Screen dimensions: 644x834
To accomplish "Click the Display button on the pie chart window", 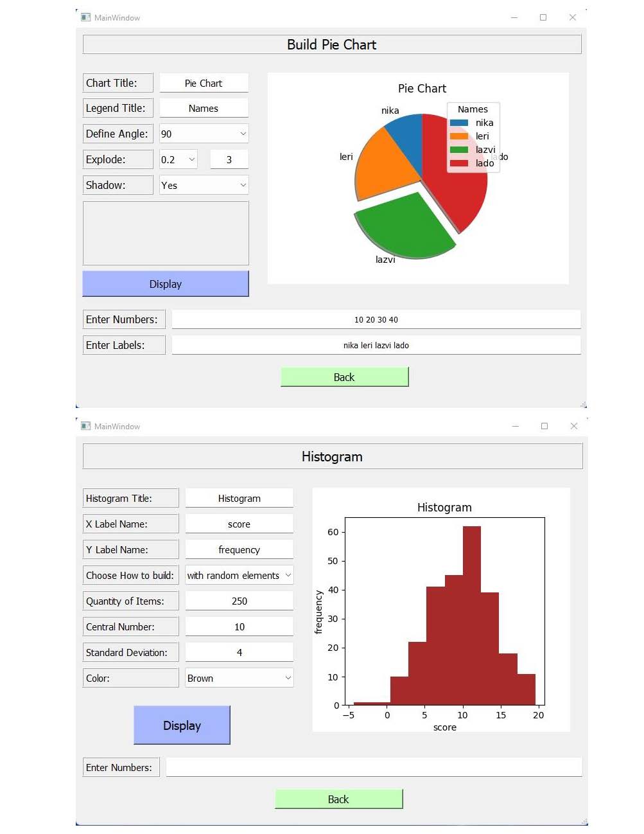I will [165, 283].
